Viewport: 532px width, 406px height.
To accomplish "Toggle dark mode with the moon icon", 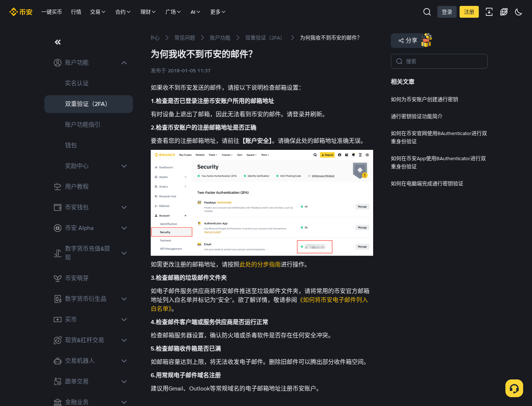I will [x=519, y=12].
